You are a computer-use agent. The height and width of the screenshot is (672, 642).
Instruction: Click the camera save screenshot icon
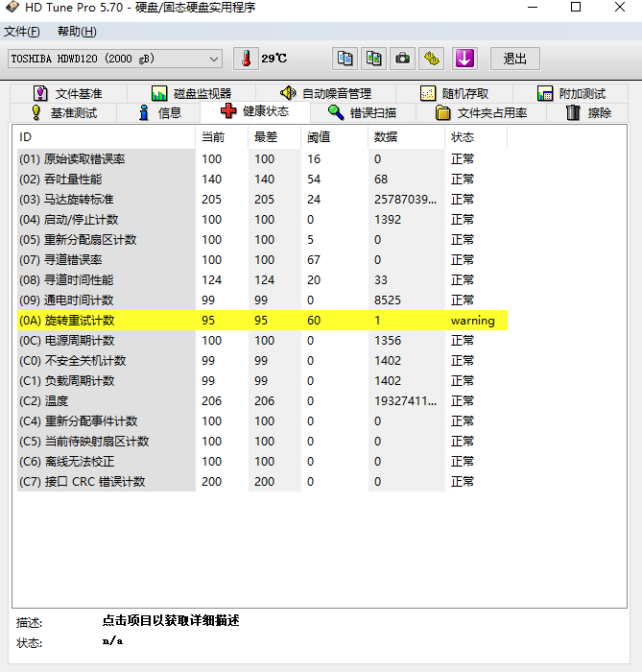click(402, 59)
